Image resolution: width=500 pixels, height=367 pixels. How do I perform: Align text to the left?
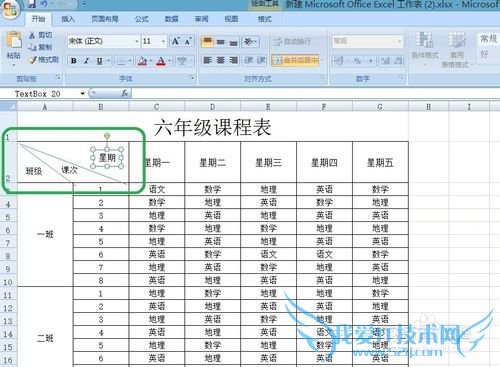[x=207, y=60]
